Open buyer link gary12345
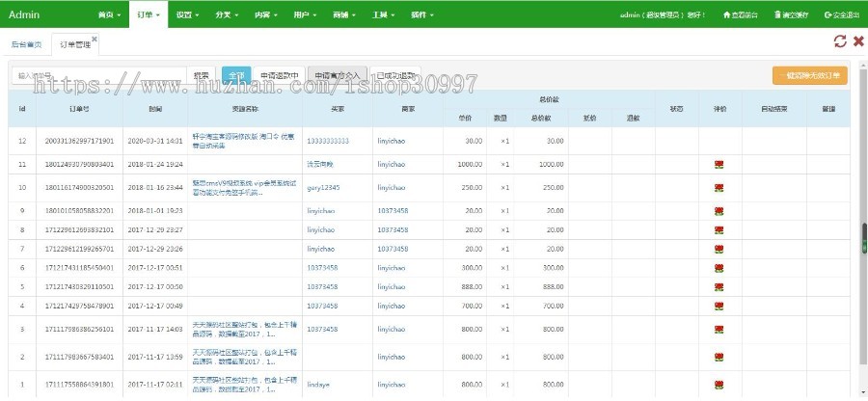 (x=323, y=188)
